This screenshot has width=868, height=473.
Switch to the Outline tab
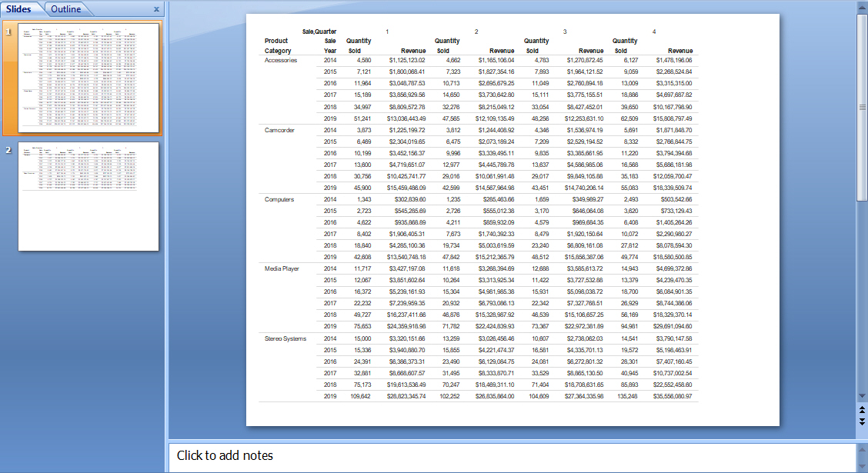[66, 9]
